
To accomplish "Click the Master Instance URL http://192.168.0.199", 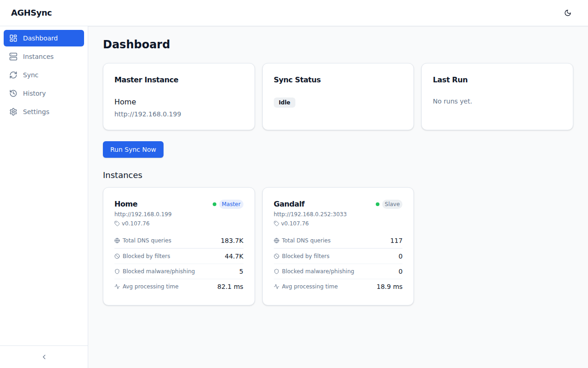I will click(x=148, y=114).
